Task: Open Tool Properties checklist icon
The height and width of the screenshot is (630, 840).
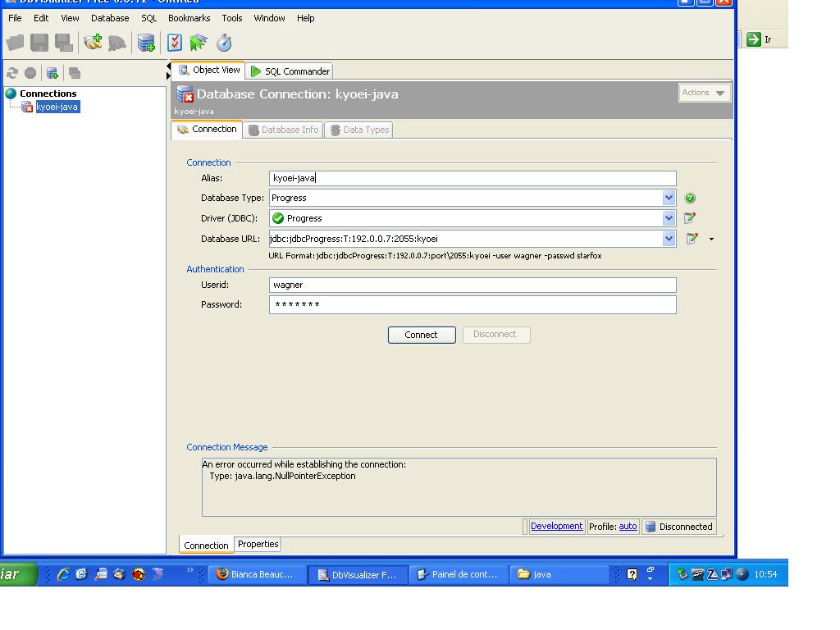Action: click(175, 43)
